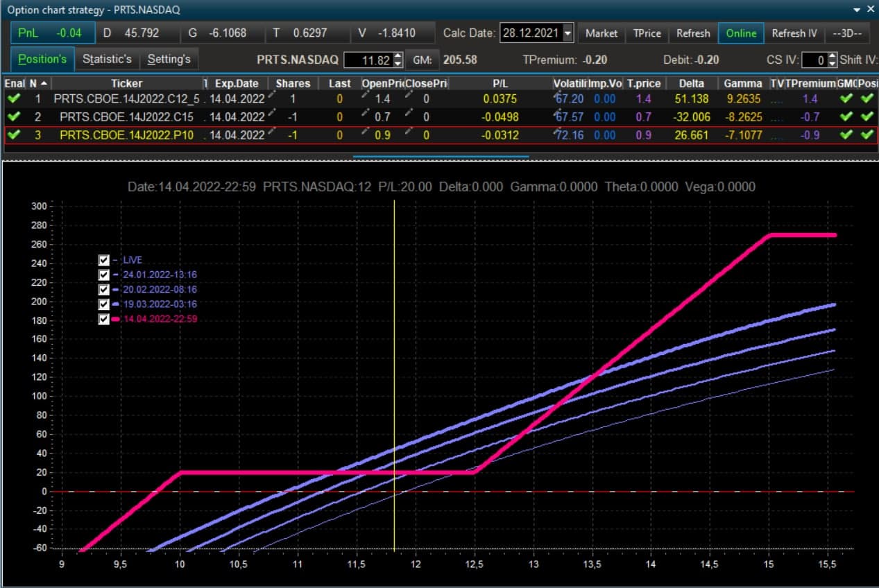Click the CS IV spinner arrows

point(832,60)
